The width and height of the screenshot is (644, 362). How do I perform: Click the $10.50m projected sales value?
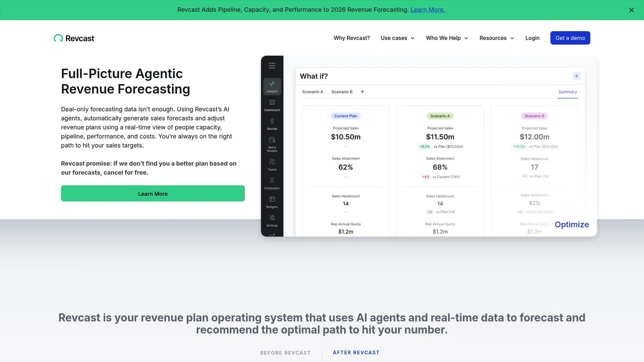click(346, 137)
